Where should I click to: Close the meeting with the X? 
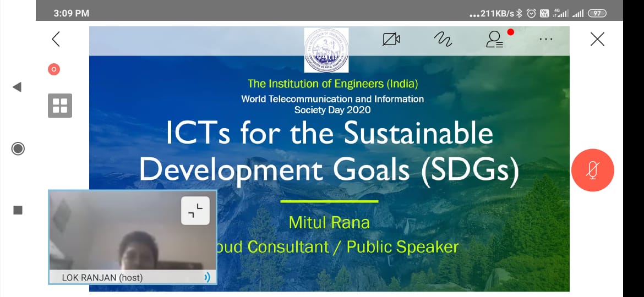click(x=597, y=39)
